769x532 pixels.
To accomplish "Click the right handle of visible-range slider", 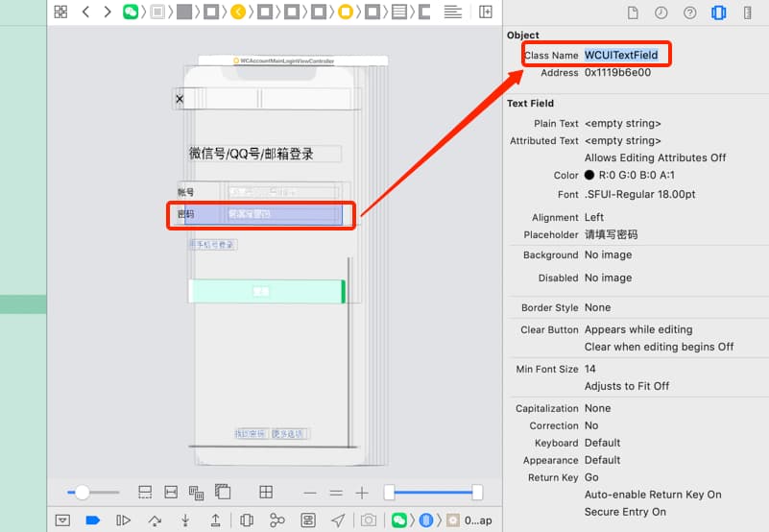I will tap(477, 493).
